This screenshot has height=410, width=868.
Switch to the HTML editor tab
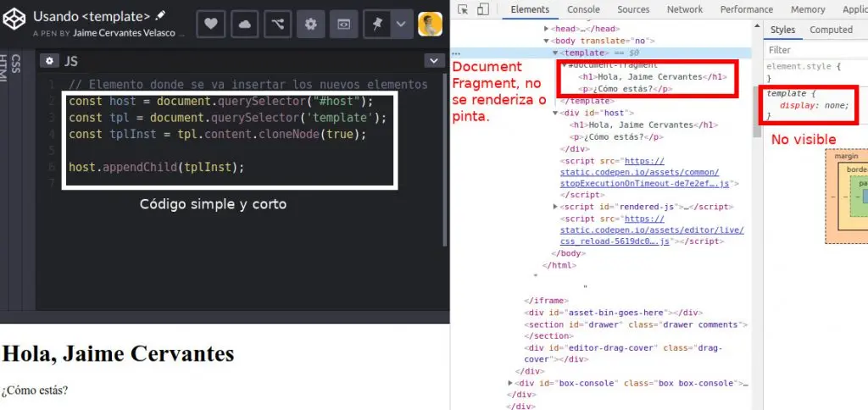point(4,68)
